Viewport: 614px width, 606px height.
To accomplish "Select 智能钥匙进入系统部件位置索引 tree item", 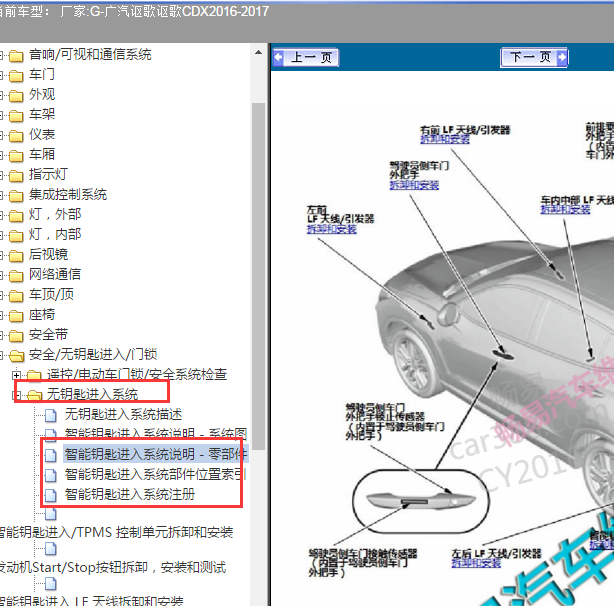I will click(x=155, y=474).
